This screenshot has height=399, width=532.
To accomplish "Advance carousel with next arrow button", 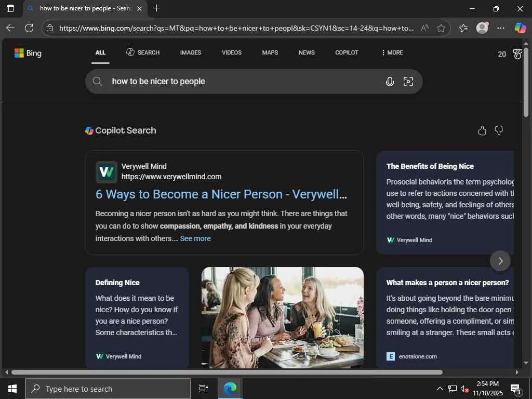I will click(x=500, y=261).
